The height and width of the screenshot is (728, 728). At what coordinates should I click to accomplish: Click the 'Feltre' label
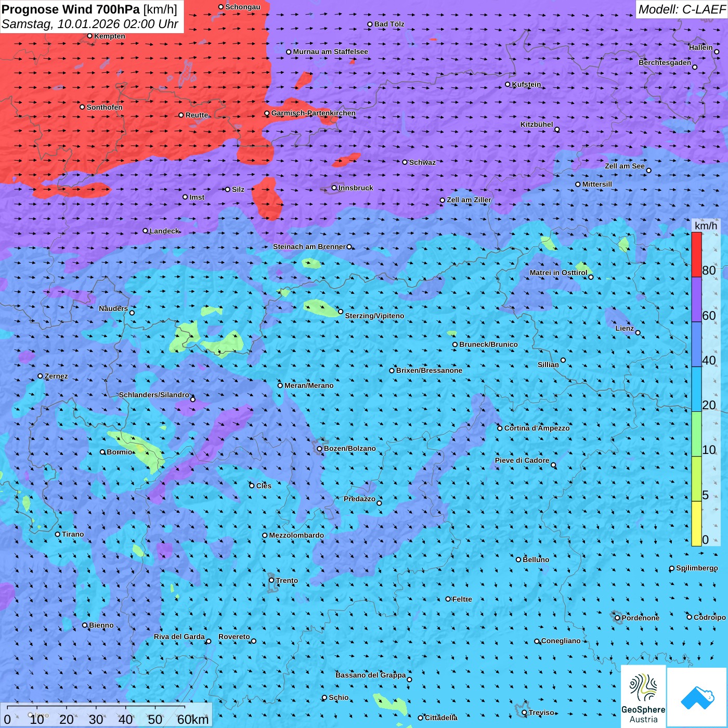(462, 599)
